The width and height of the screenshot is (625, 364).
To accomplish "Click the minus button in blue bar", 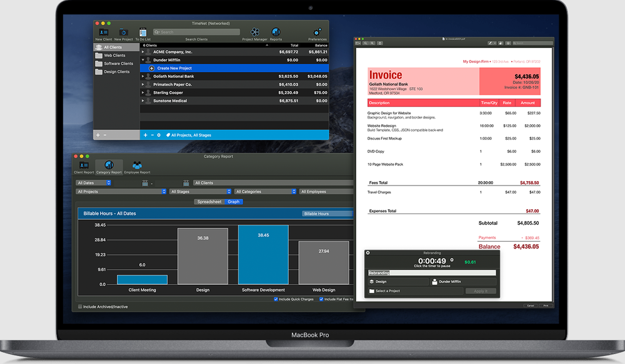I will [x=152, y=135].
